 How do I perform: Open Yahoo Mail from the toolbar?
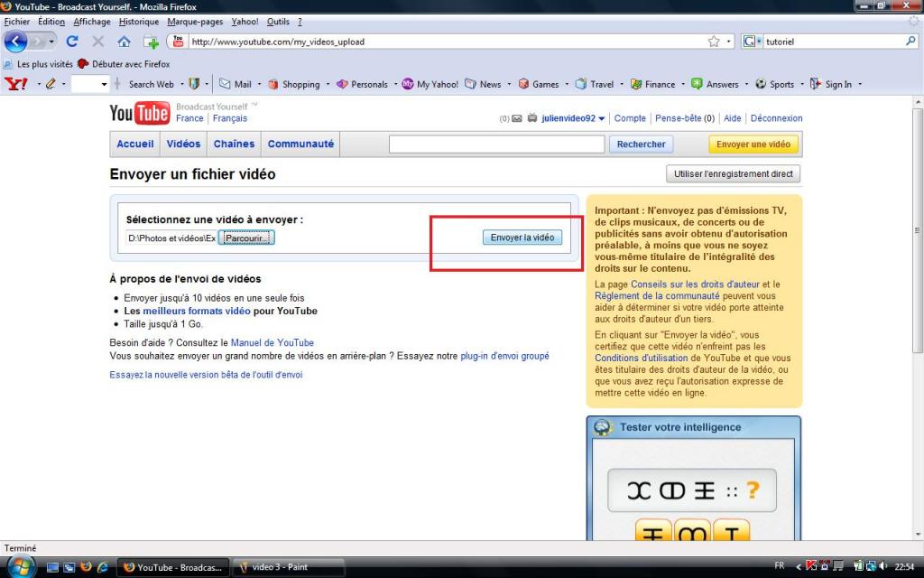coord(236,84)
